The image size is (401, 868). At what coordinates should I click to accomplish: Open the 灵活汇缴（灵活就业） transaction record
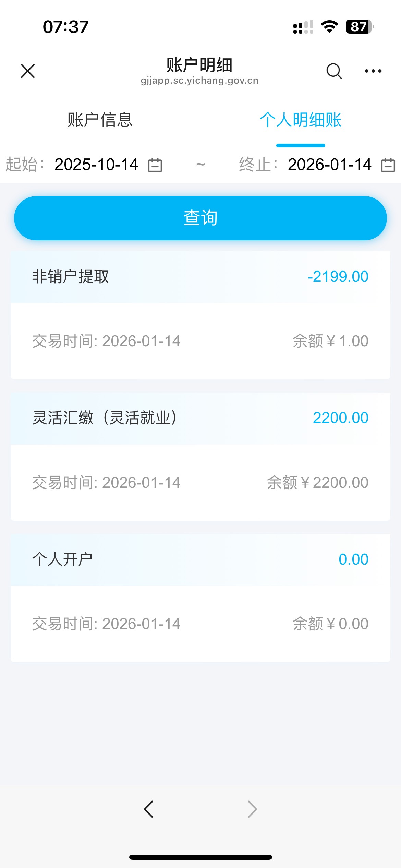200,456
